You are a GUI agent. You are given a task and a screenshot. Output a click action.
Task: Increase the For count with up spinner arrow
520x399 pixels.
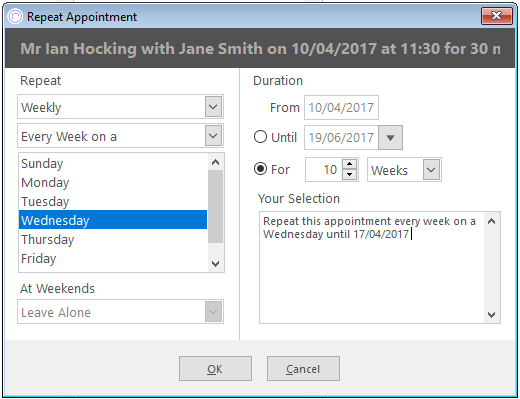(349, 164)
